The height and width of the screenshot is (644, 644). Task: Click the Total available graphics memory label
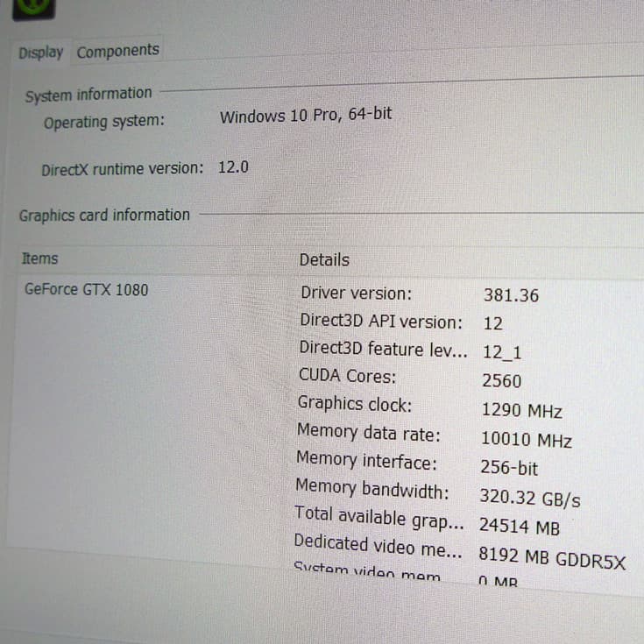379,518
